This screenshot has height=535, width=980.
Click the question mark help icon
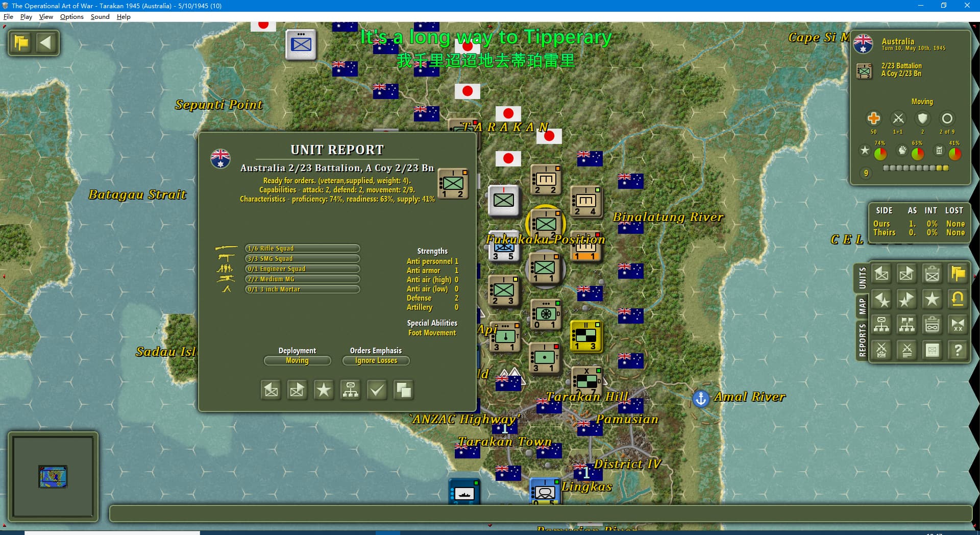[958, 350]
